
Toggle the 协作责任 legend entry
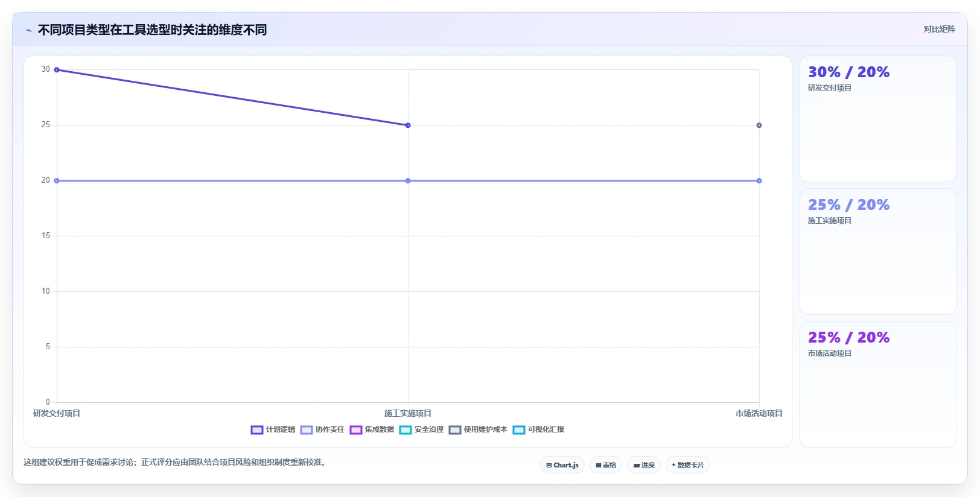[x=322, y=429]
